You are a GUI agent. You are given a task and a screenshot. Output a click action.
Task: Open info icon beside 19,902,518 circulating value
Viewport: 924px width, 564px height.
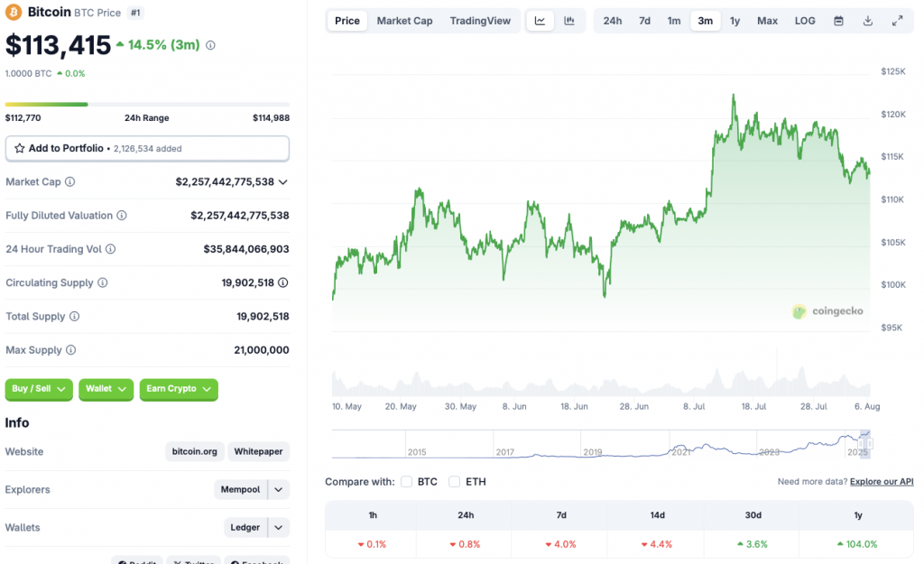click(282, 282)
